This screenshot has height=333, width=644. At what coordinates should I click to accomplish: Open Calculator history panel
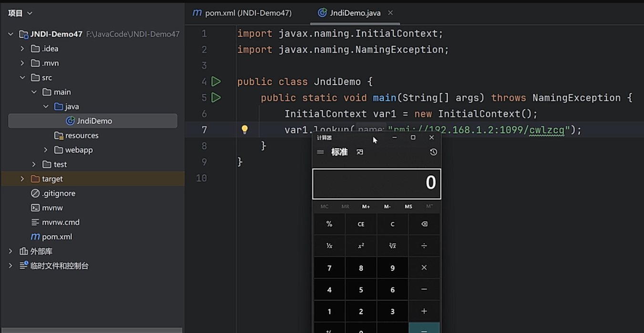coord(433,152)
